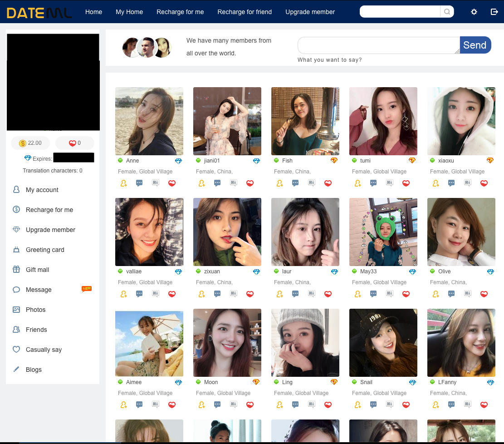Open My Home in top navigation
The height and width of the screenshot is (444, 504).
pos(129,12)
